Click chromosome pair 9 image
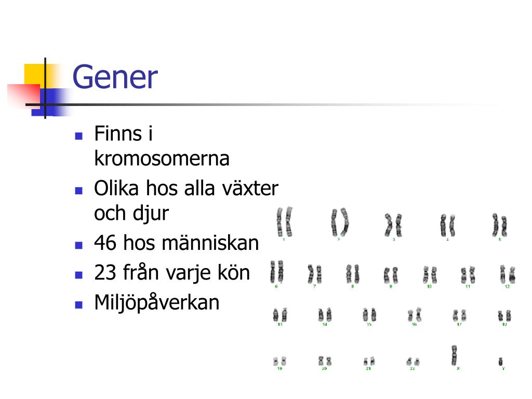The height and width of the screenshot is (399, 532). click(391, 275)
